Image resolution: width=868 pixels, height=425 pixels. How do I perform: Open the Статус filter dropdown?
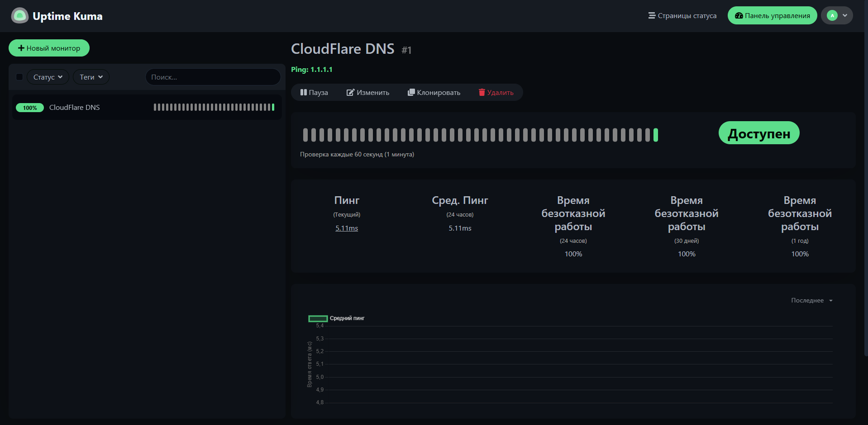(x=48, y=77)
